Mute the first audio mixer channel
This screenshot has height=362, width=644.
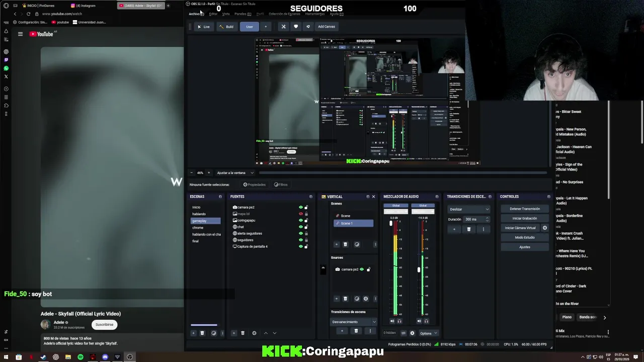[392, 321]
